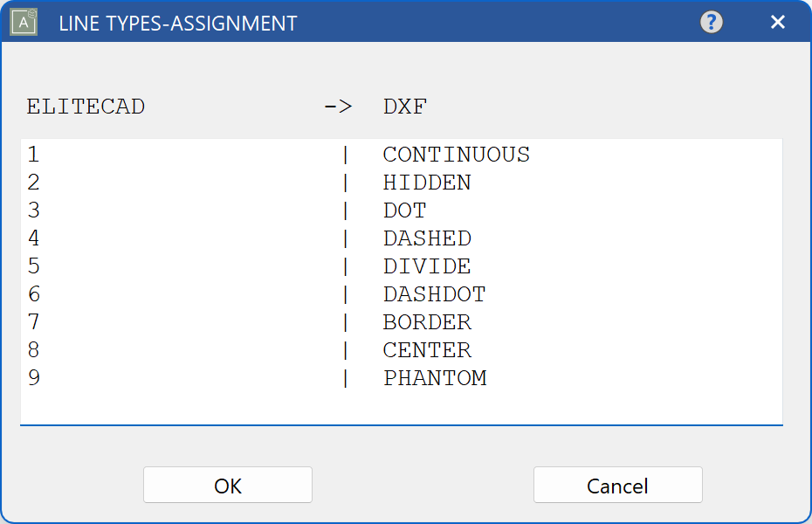Open the help via the question mark icon

click(712, 22)
